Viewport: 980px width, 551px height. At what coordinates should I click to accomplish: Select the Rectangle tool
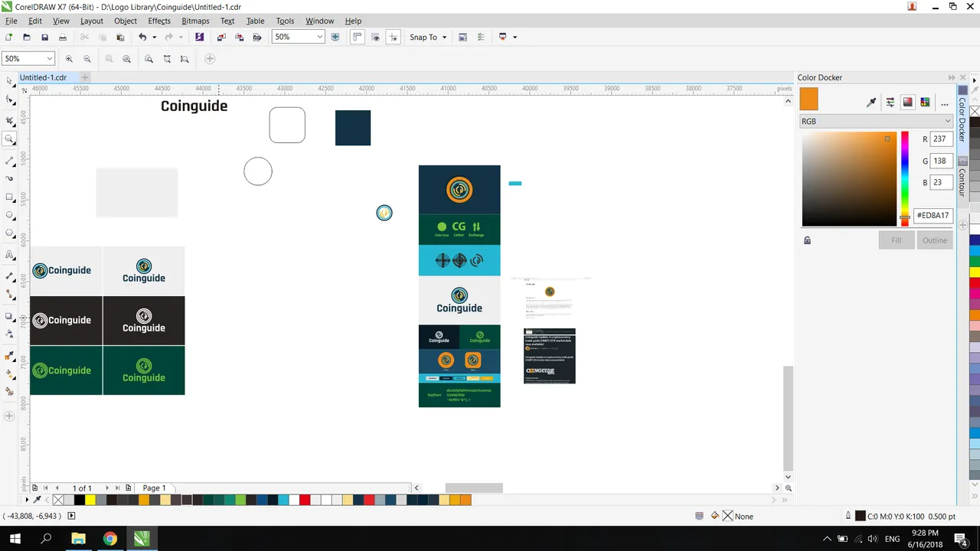9,197
